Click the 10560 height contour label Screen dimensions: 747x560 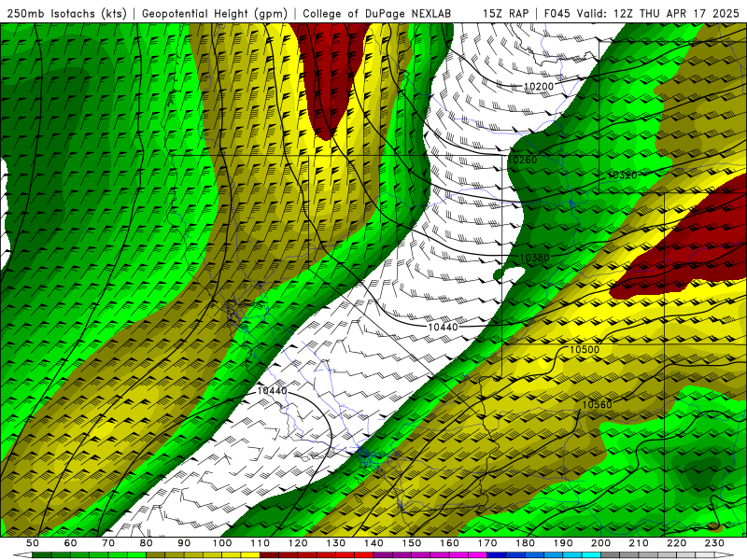click(x=597, y=405)
